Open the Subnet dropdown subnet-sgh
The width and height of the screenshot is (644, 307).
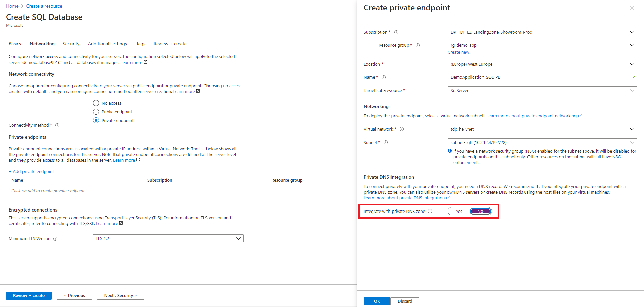[x=542, y=142]
